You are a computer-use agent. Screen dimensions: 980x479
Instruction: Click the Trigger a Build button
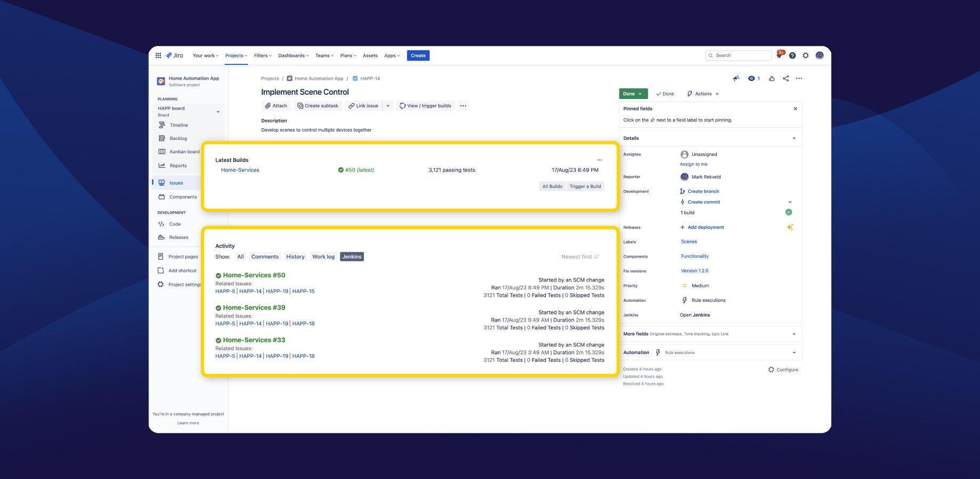585,186
